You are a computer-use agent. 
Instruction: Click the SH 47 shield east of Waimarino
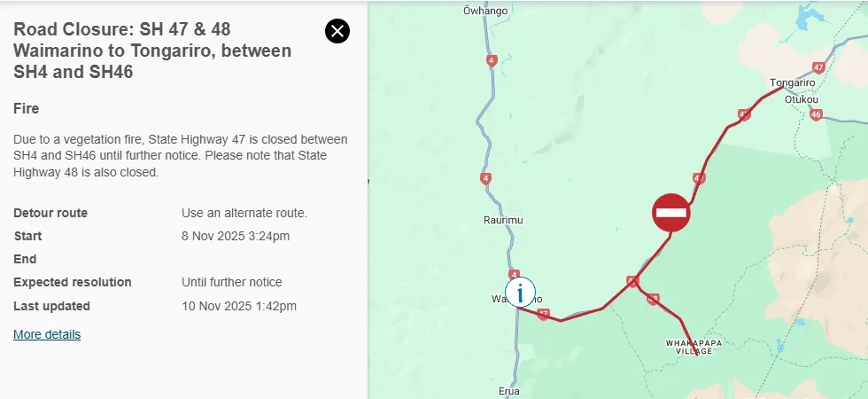[x=543, y=313]
